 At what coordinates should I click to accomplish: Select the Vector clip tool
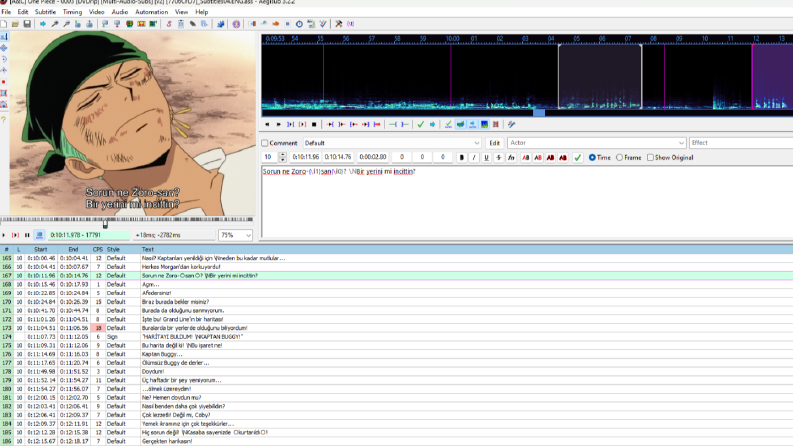4,104
